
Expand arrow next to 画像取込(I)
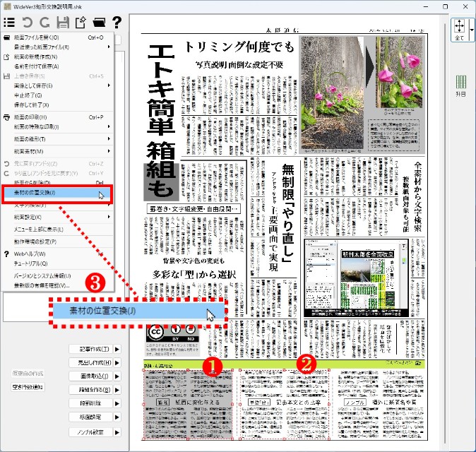(117, 376)
